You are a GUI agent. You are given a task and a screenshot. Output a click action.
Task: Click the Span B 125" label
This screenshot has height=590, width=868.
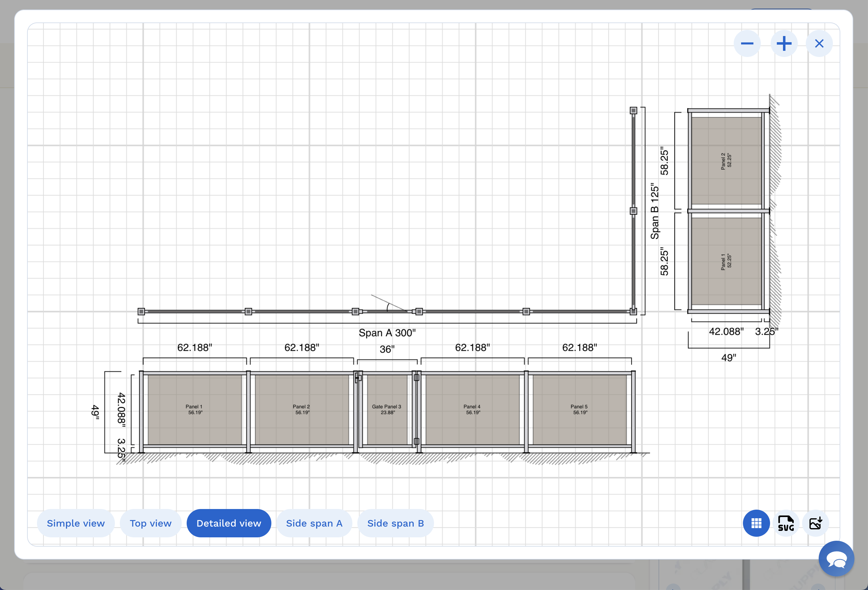655,211
